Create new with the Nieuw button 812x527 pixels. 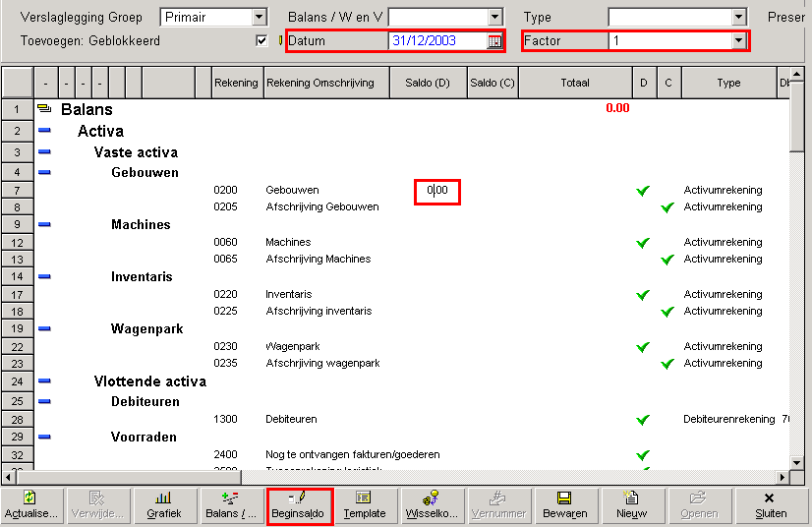coord(632,506)
